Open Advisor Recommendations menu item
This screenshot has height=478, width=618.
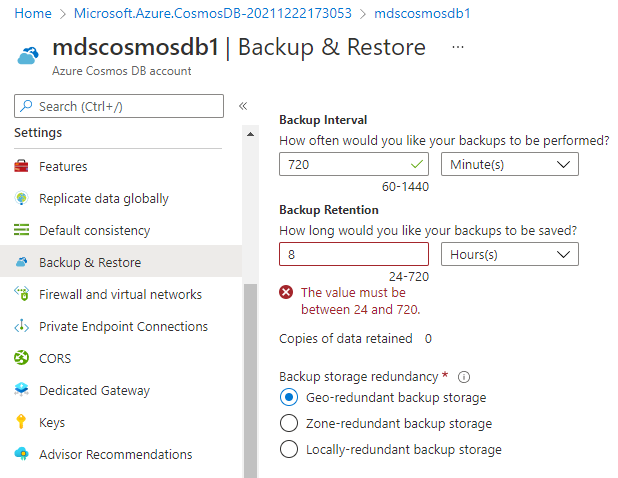click(x=115, y=454)
